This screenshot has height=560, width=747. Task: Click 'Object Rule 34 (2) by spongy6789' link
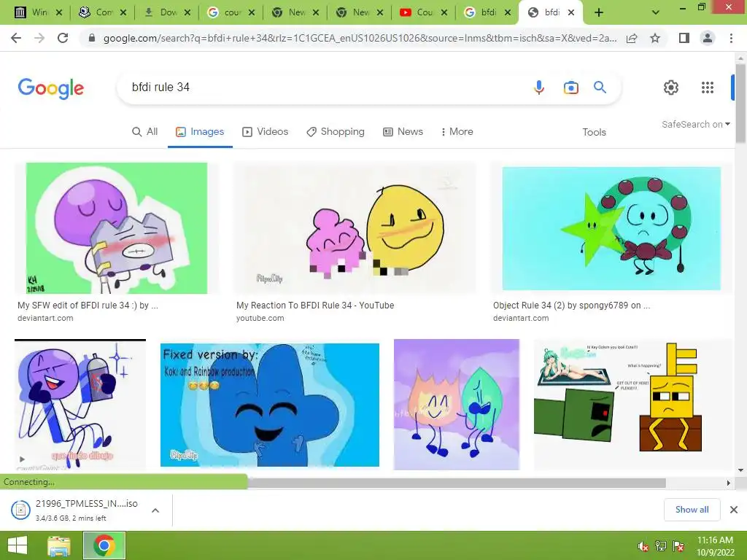572,306
